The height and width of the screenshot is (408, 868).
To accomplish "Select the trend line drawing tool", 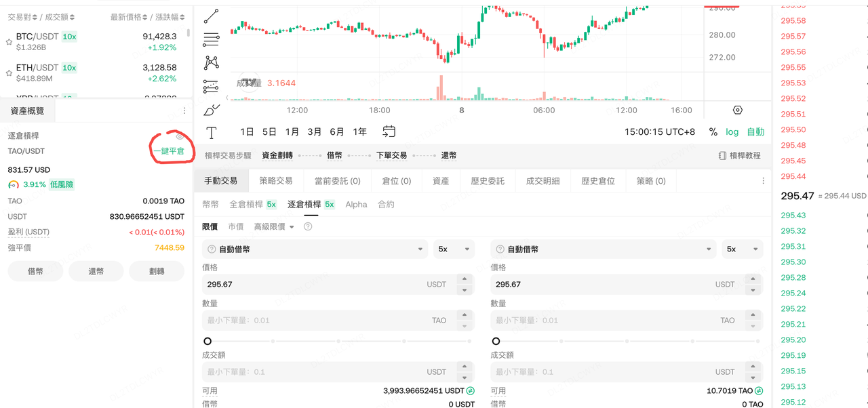I will (x=212, y=16).
